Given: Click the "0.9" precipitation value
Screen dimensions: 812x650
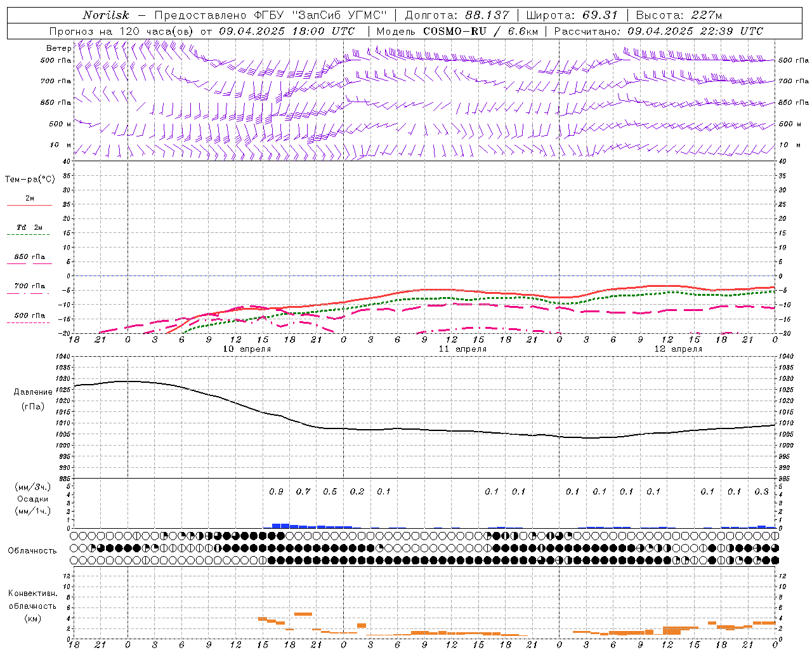Looking at the screenshot, I should point(276,492).
